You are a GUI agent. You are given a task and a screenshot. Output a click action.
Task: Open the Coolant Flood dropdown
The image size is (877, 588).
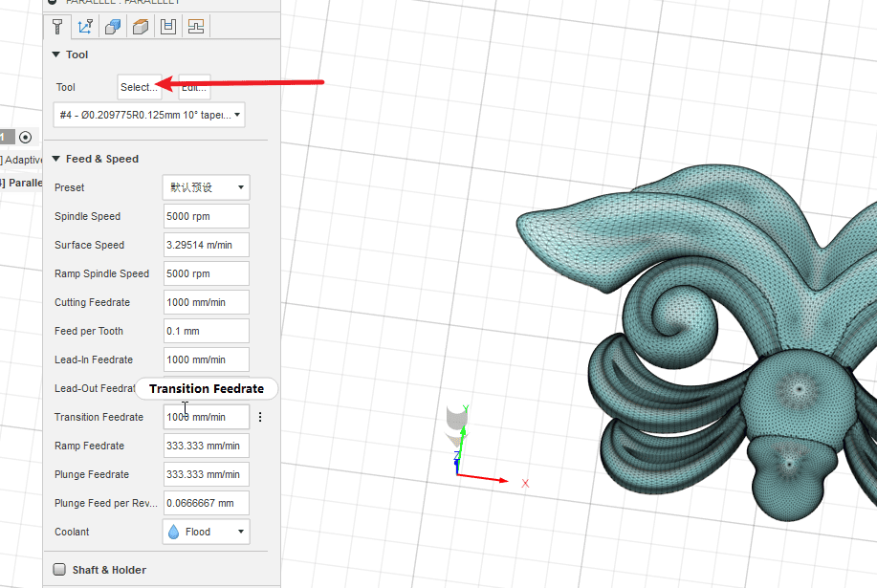point(206,532)
